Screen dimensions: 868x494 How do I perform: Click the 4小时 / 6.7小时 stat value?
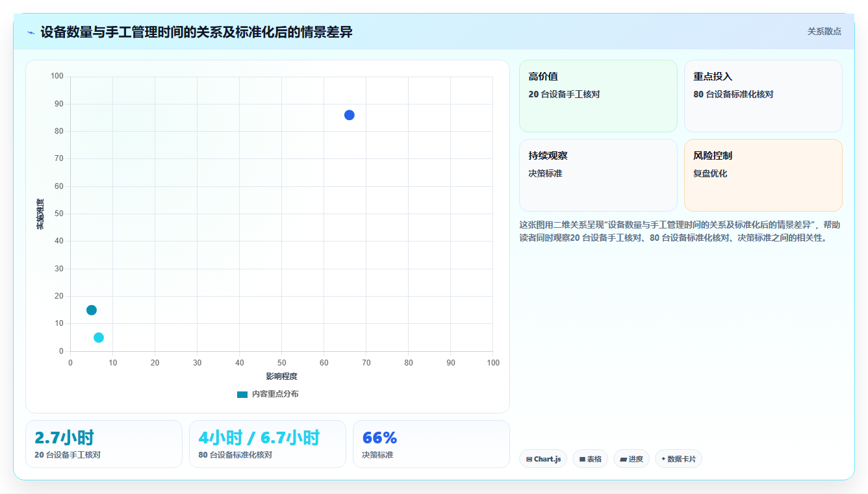259,438
